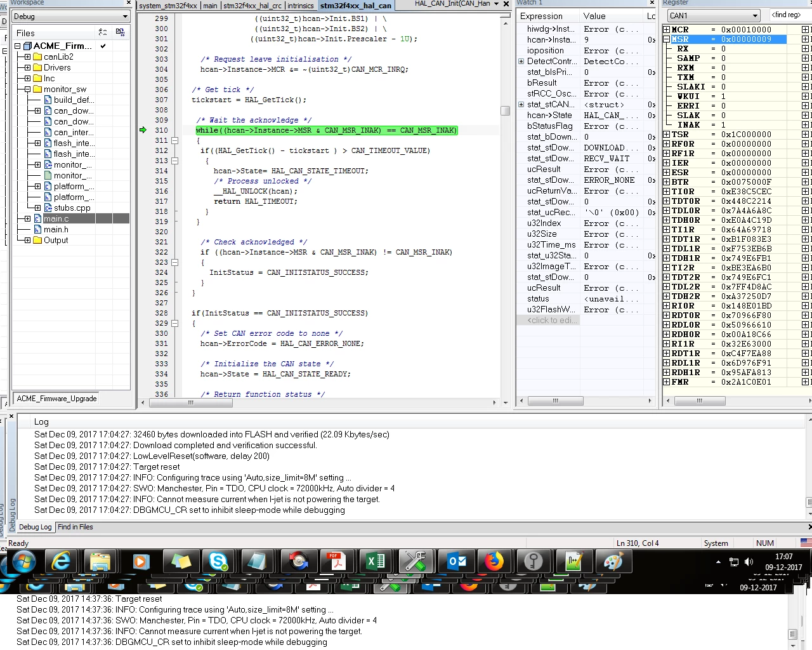Select the stubs.cpp file icon
This screenshot has height=650, width=812.
tap(48, 208)
